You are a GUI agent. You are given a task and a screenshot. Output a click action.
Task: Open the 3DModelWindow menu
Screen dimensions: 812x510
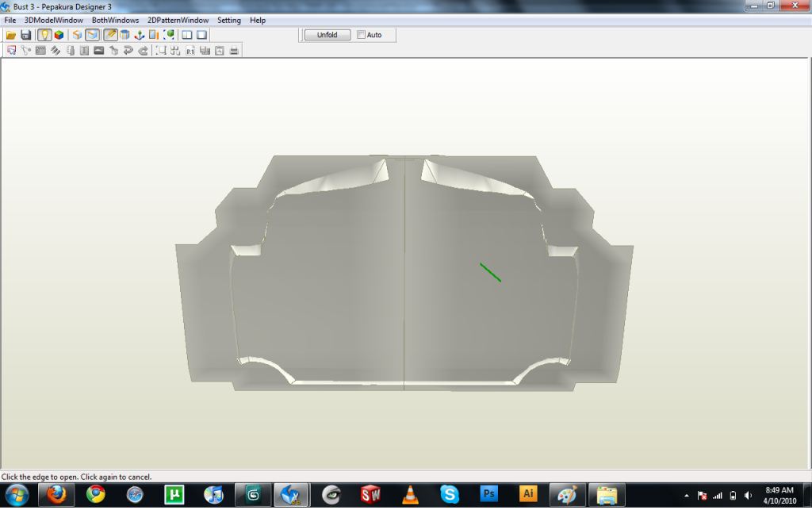(x=54, y=20)
